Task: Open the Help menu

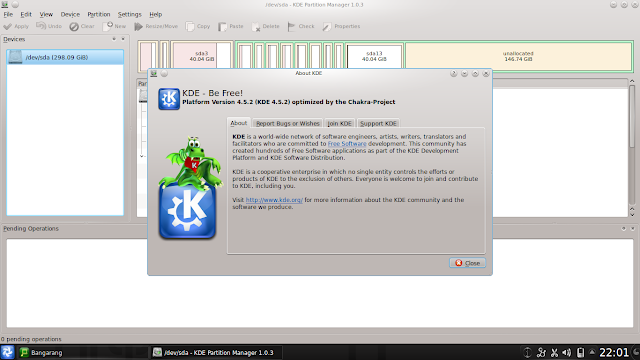Action: [x=156, y=14]
